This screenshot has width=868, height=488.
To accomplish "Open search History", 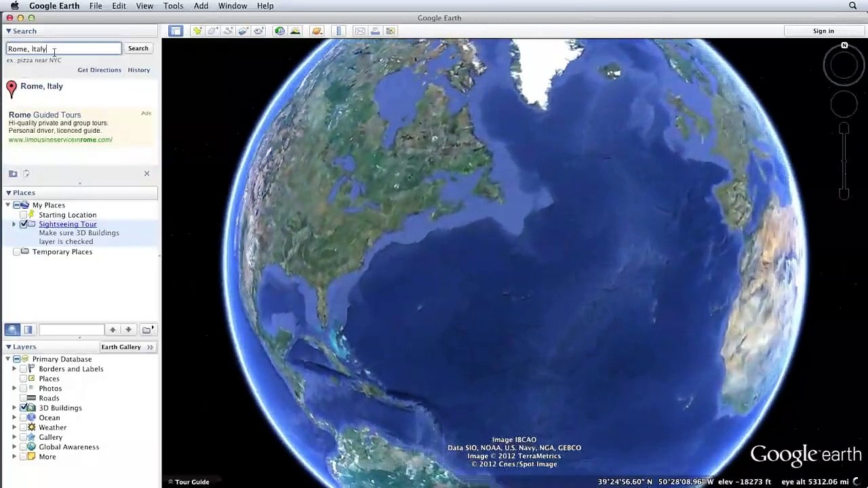I will pos(139,70).
